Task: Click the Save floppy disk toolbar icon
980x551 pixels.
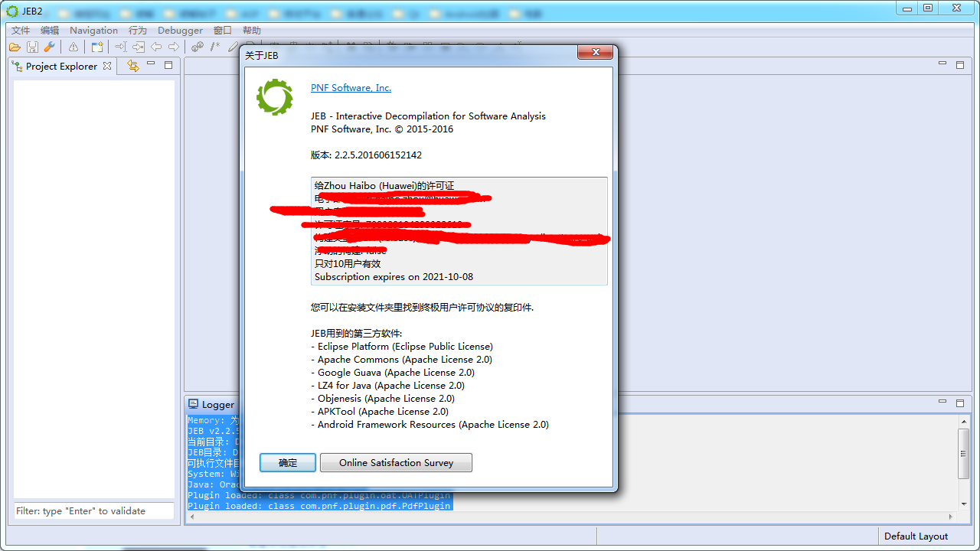Action: (32, 47)
